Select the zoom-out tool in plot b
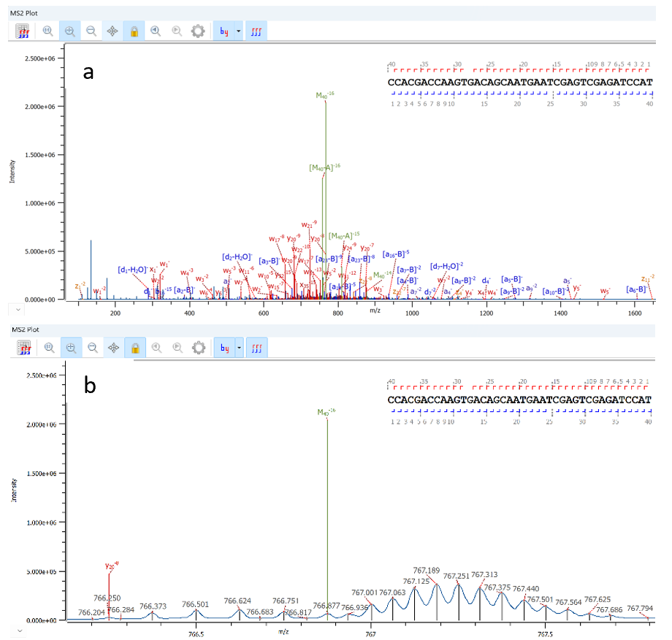672x640 pixels. (x=93, y=348)
